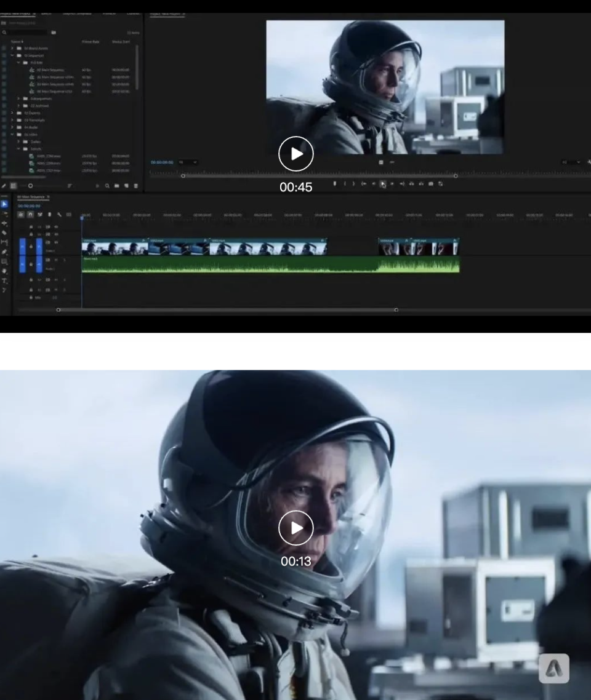Screen dimensions: 591x700
Task: Collapse the 01 Sequences bin
Action: [x=12, y=55]
